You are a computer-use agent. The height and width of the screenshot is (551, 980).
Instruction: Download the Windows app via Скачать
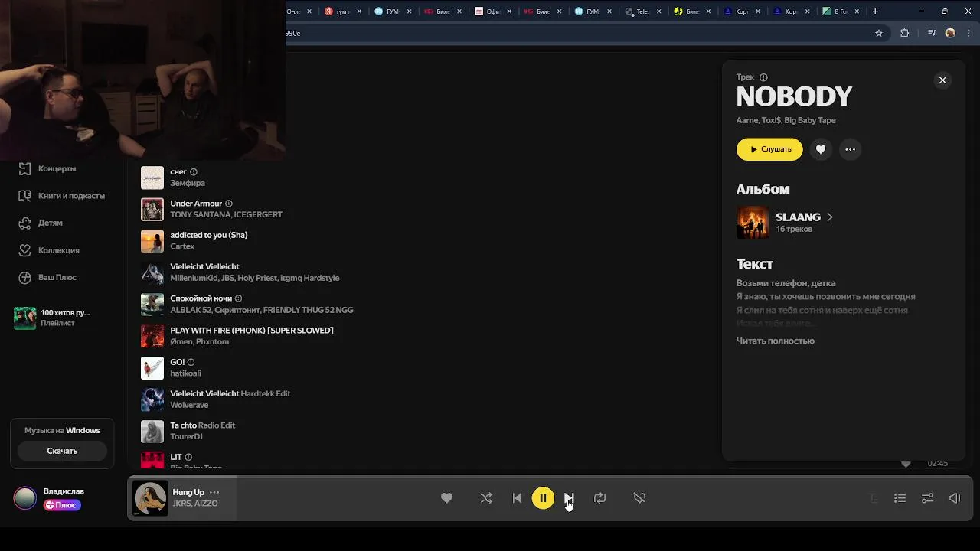pos(62,451)
